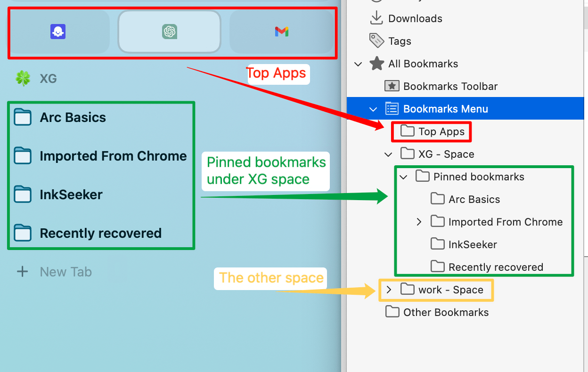Click the Tags label icon
Image resolution: width=588 pixels, height=372 pixels.
point(376,40)
